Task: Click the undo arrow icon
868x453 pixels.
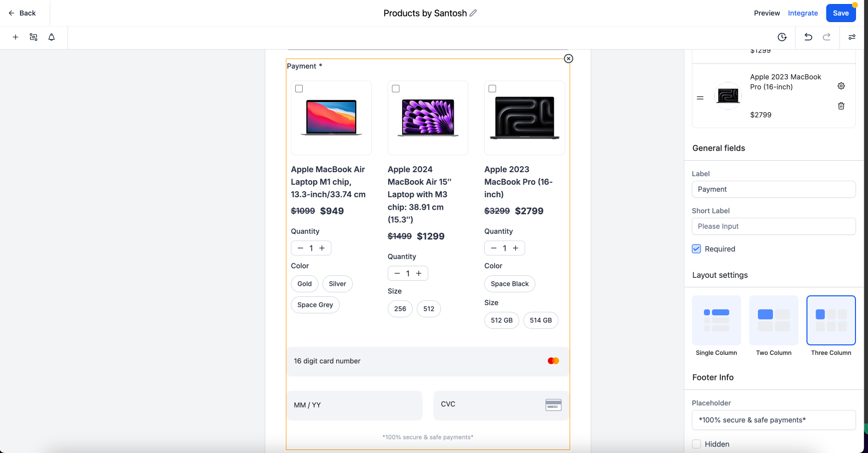Action: [808, 37]
